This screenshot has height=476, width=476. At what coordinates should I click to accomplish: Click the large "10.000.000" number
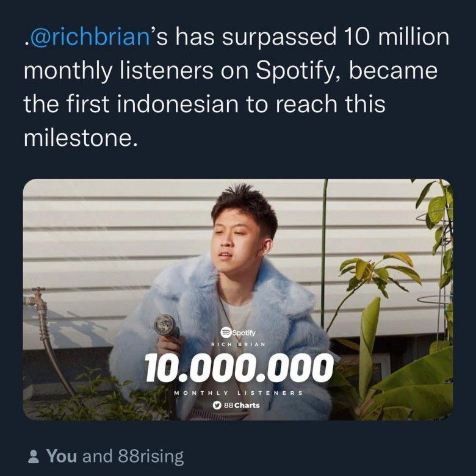(239, 367)
